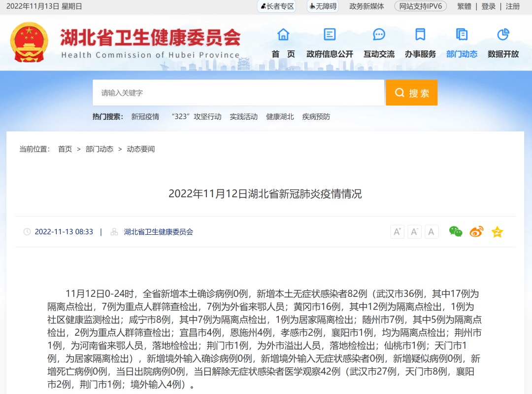The width and height of the screenshot is (532, 394).
Task: Click the 当前位置 breadcrumb label
Action: point(34,149)
